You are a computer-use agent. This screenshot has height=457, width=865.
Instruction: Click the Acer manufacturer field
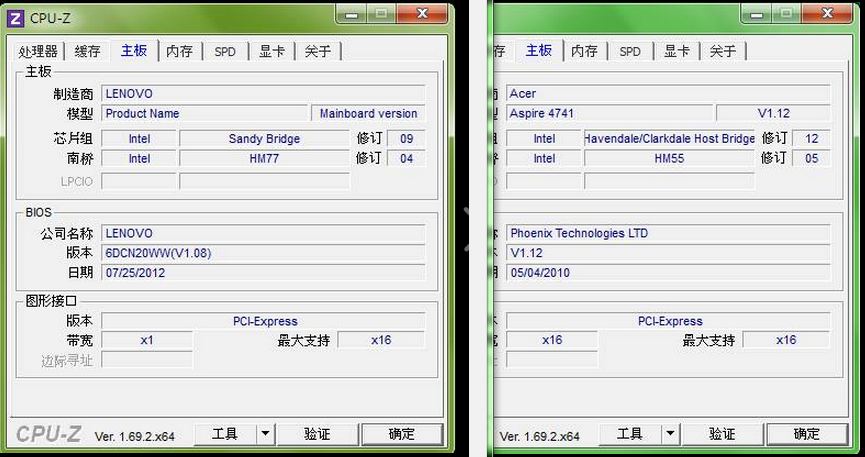coord(668,94)
